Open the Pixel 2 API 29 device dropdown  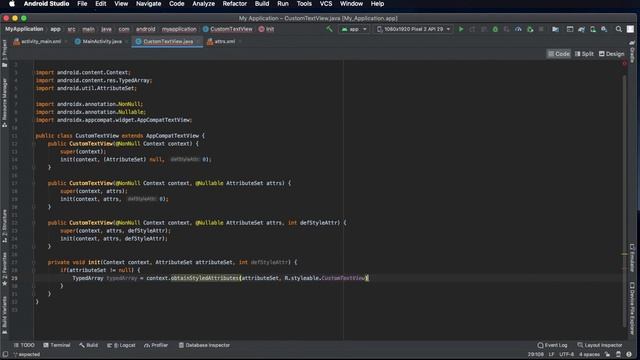[x=413, y=29]
